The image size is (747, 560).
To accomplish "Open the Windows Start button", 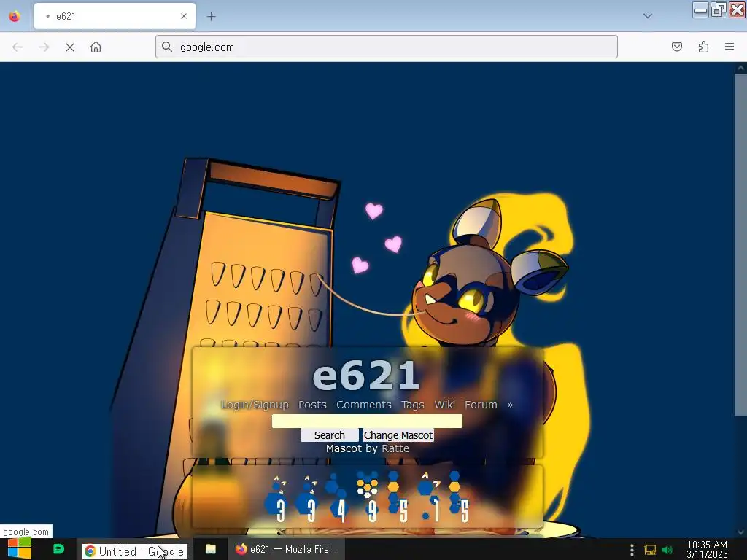I will coord(20,549).
